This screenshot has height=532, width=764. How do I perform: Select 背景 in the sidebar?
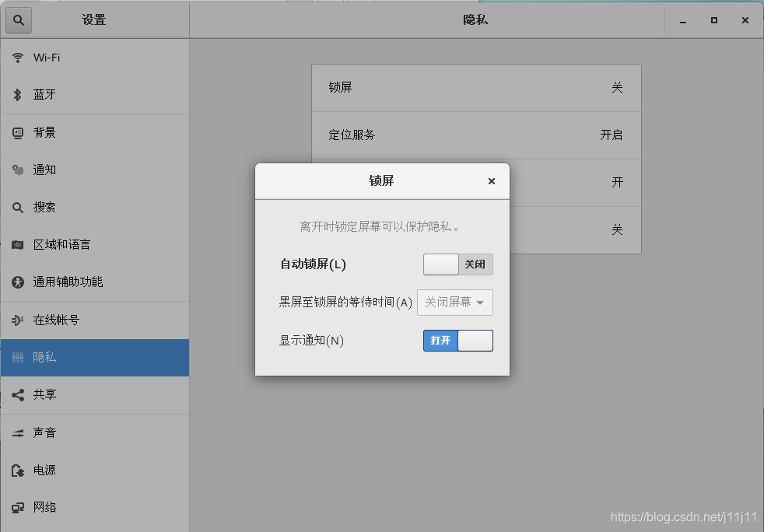tap(95, 132)
